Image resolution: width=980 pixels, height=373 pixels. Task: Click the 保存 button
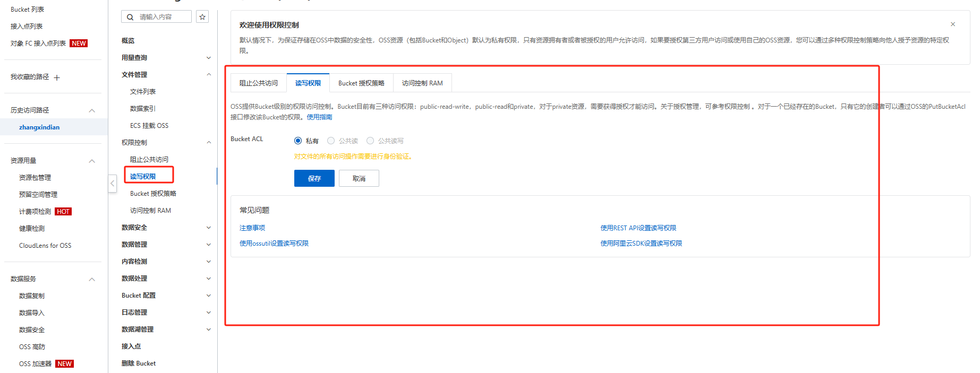pos(314,179)
